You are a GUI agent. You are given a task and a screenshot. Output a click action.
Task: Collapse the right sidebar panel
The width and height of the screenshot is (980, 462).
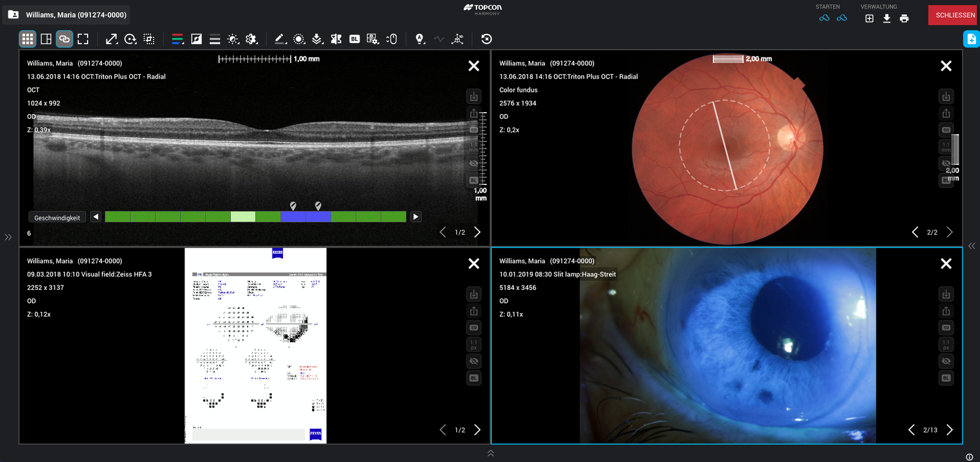pos(971,246)
